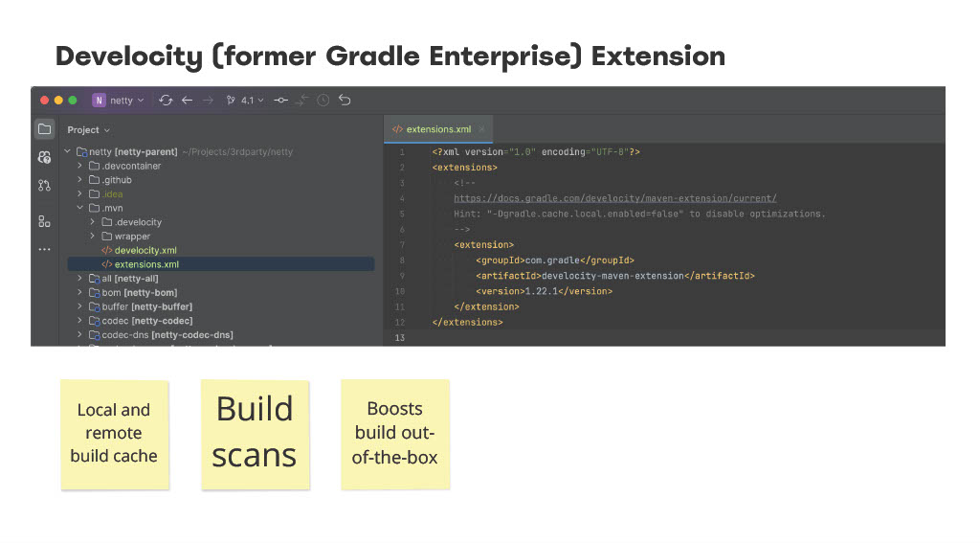This screenshot has width=980, height=543.
Task: Expand the .github folder
Action: pos(80,179)
